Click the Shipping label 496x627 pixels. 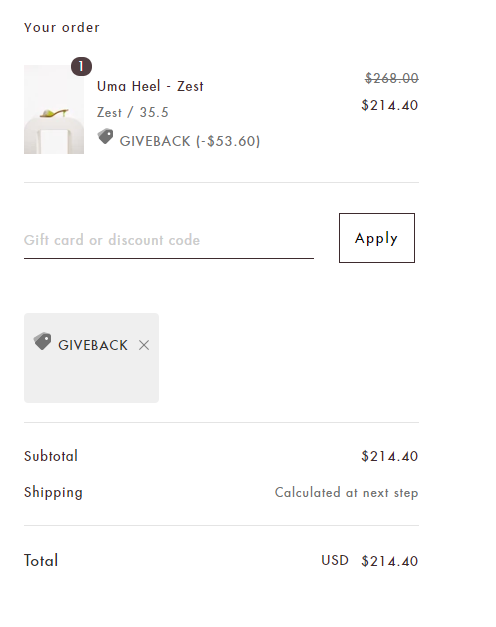[x=53, y=492]
